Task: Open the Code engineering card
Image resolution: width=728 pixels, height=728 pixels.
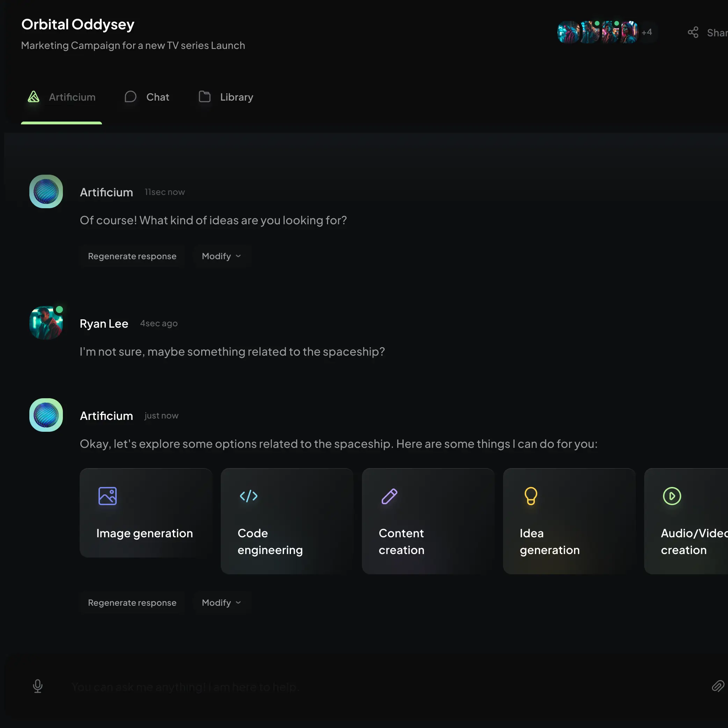Action: 287,521
